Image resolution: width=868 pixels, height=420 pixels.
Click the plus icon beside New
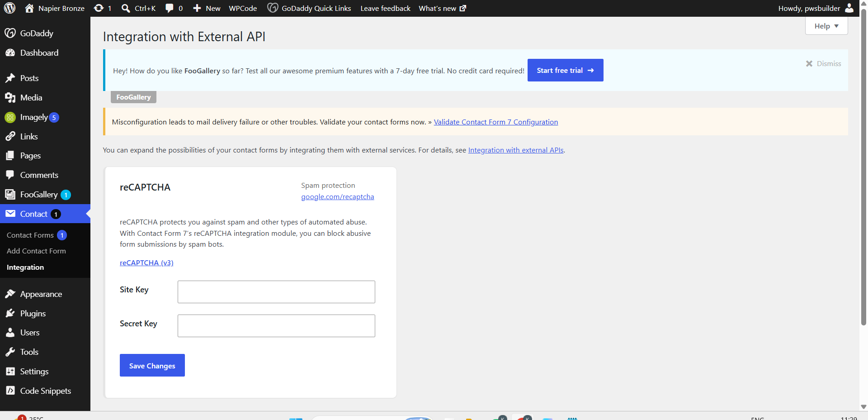[x=197, y=8]
